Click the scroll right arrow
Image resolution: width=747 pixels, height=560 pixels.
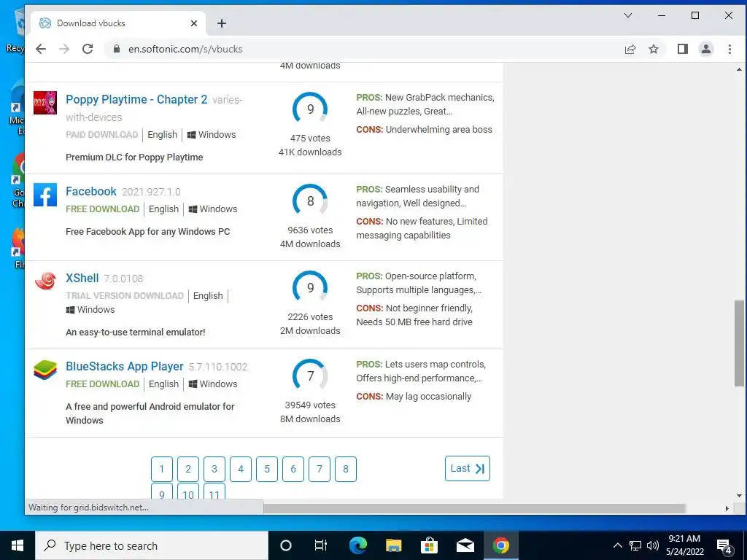[727, 508]
